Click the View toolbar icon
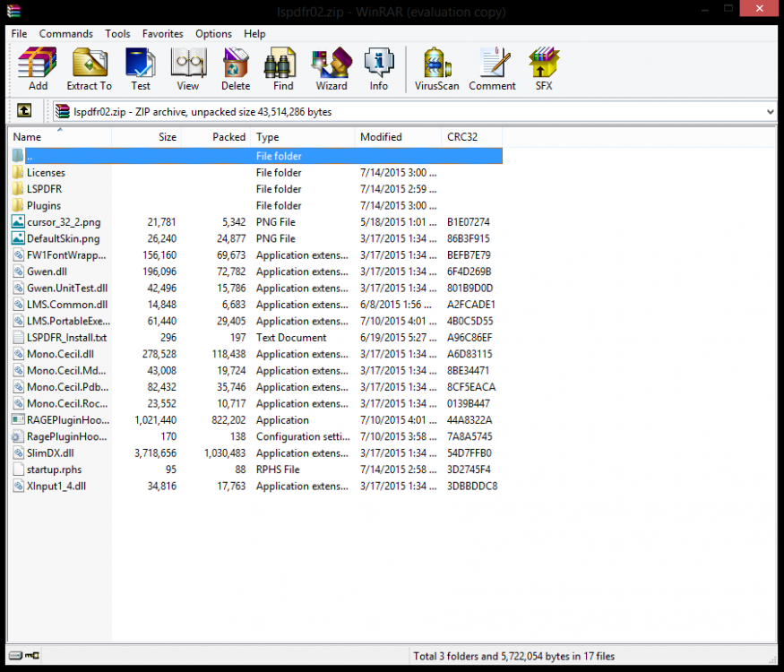Screen dimensions: 784x672 tap(188, 68)
